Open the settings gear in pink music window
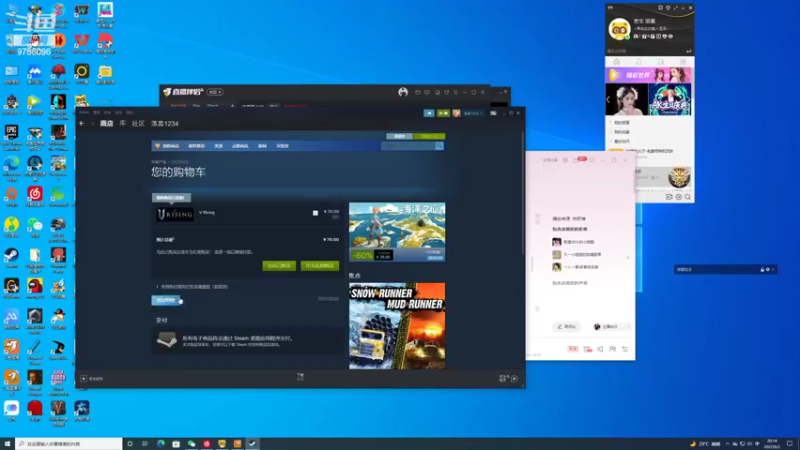 (x=565, y=160)
